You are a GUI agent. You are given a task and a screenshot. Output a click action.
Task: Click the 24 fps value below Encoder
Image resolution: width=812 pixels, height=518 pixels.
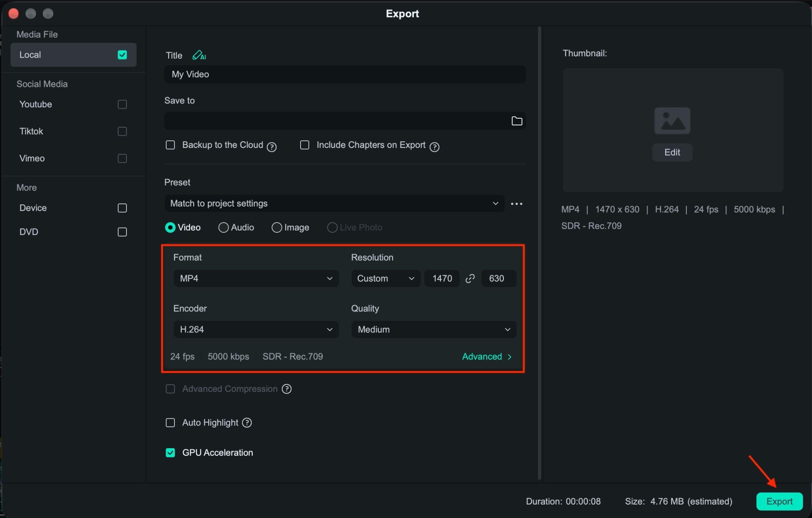point(182,357)
